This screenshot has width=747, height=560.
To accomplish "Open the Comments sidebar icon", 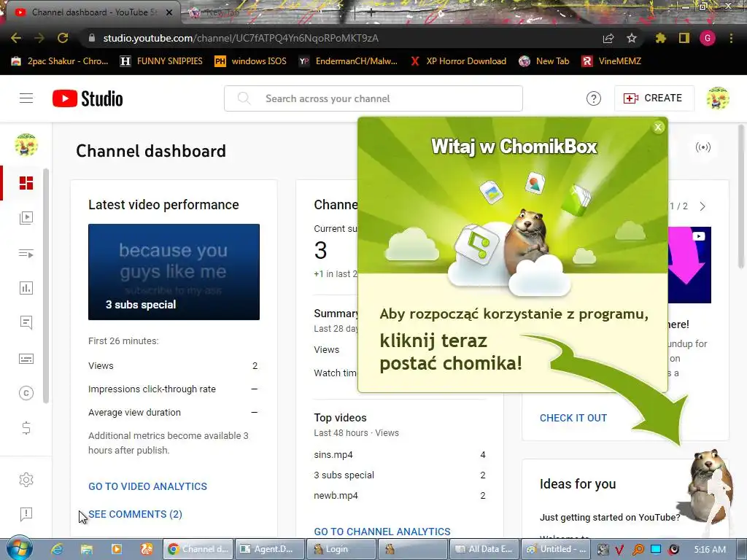I will point(26,323).
